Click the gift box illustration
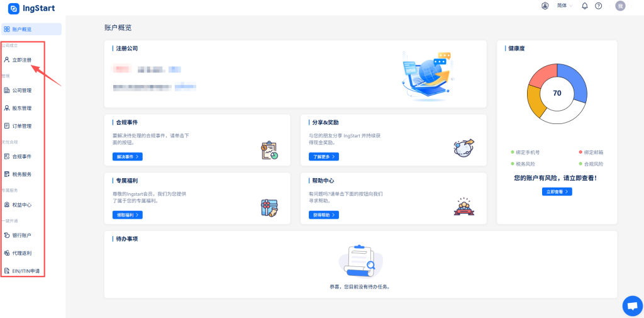Viewport: 644px width, 318px height. [269, 208]
